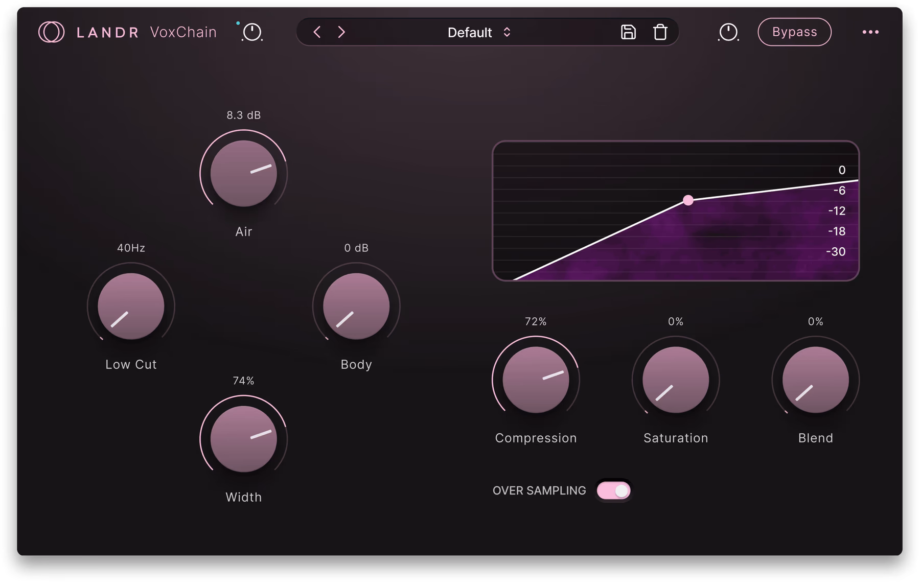Click the Saturation knob
The image size is (920, 588).
pos(676,380)
